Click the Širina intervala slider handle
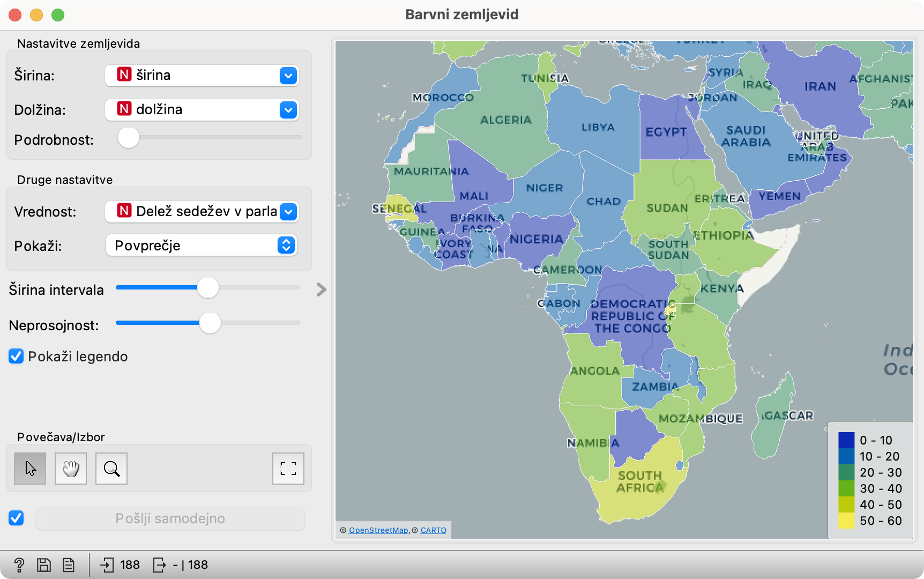Screen dimensions: 924x579 click(208, 288)
